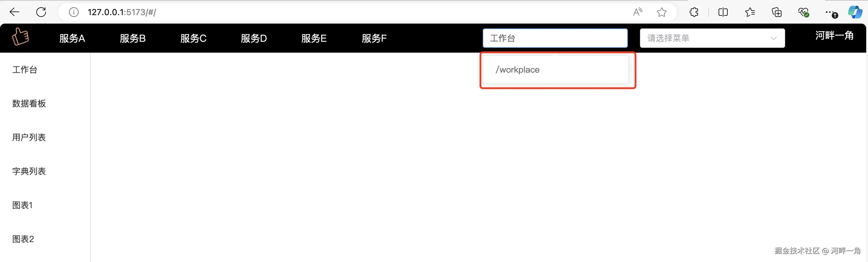The height and width of the screenshot is (262, 868).
Task: Click the read aloud icon
Action: [x=638, y=12]
